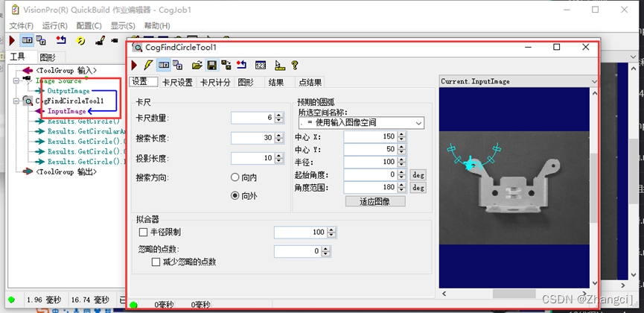The height and width of the screenshot is (313, 644).
Task: Save the tool with floppy disk icon
Action: point(211,65)
